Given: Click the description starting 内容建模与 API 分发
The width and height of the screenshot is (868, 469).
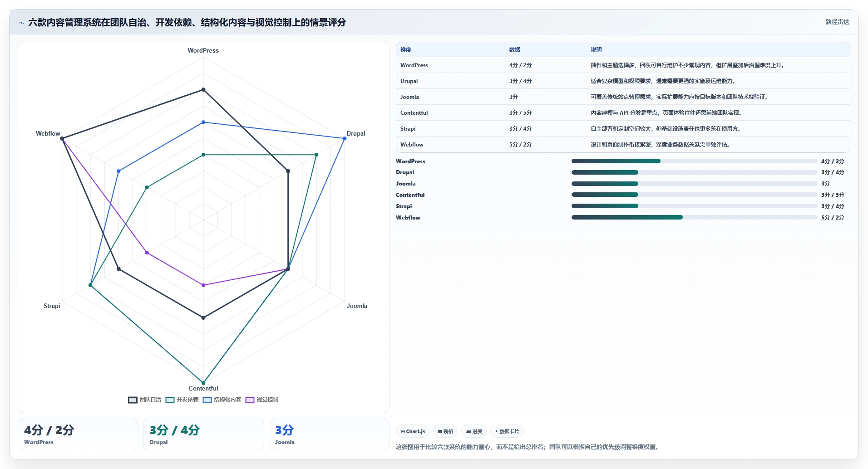Looking at the screenshot, I should coord(667,113).
